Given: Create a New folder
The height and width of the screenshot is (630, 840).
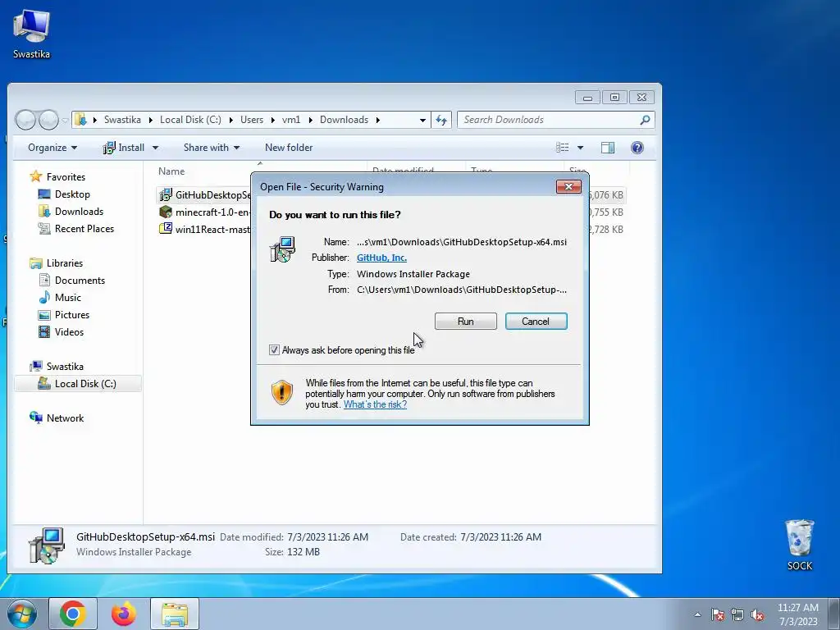Looking at the screenshot, I should pyautogui.click(x=289, y=148).
